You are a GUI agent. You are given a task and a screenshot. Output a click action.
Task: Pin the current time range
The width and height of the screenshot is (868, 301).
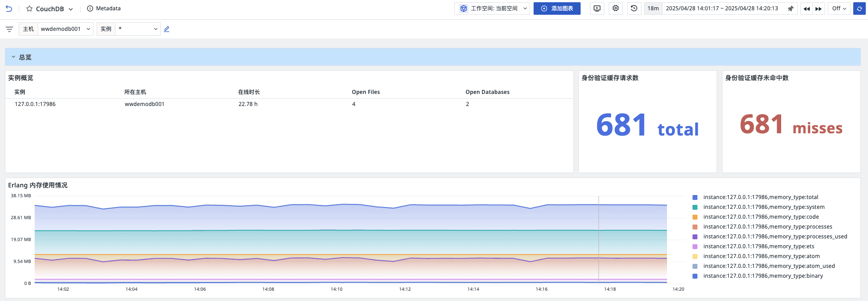[x=791, y=8]
